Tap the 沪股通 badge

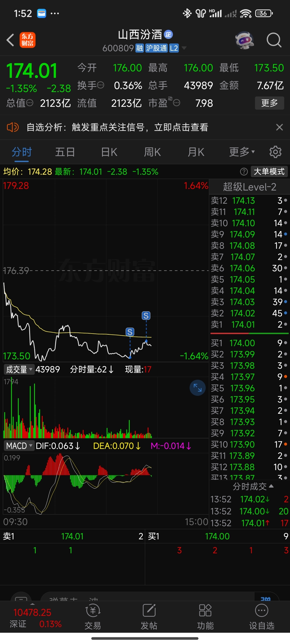156,48
